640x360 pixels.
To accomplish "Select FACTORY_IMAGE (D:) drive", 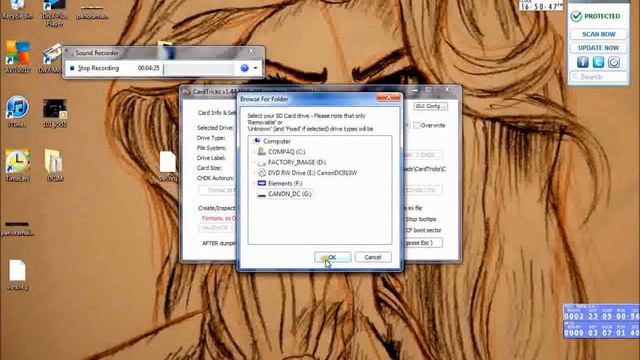I will pos(297,162).
